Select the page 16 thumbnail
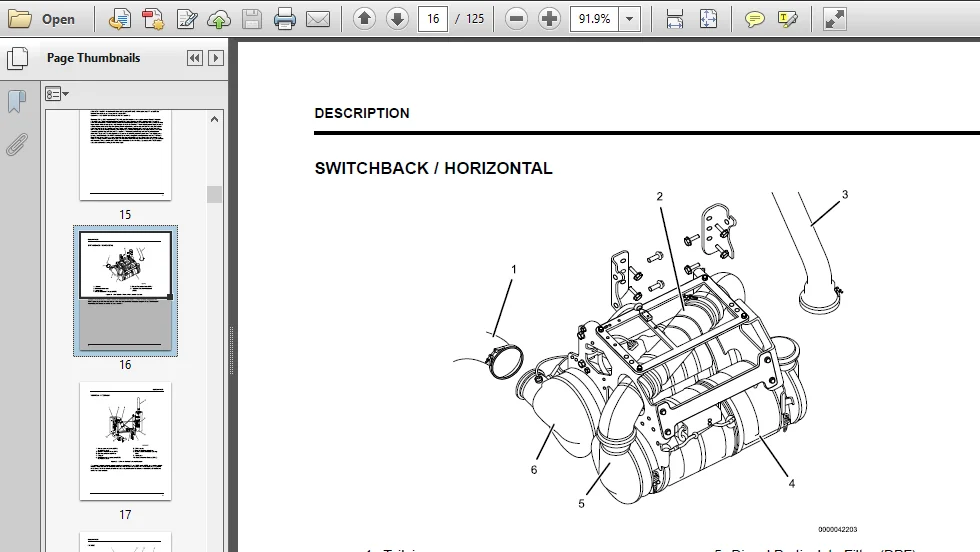The width and height of the screenshot is (980, 552). [125, 291]
